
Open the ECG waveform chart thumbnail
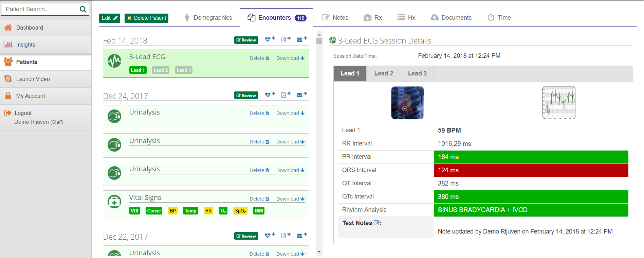(559, 103)
